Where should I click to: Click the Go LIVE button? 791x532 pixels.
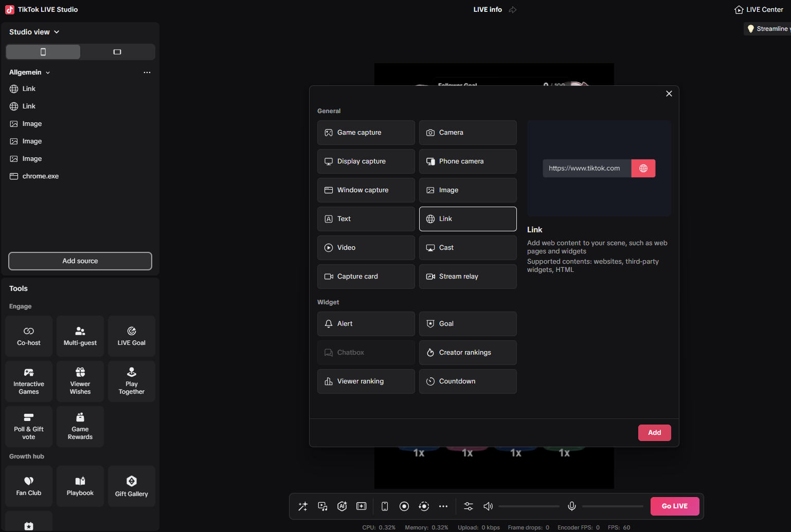click(x=675, y=506)
